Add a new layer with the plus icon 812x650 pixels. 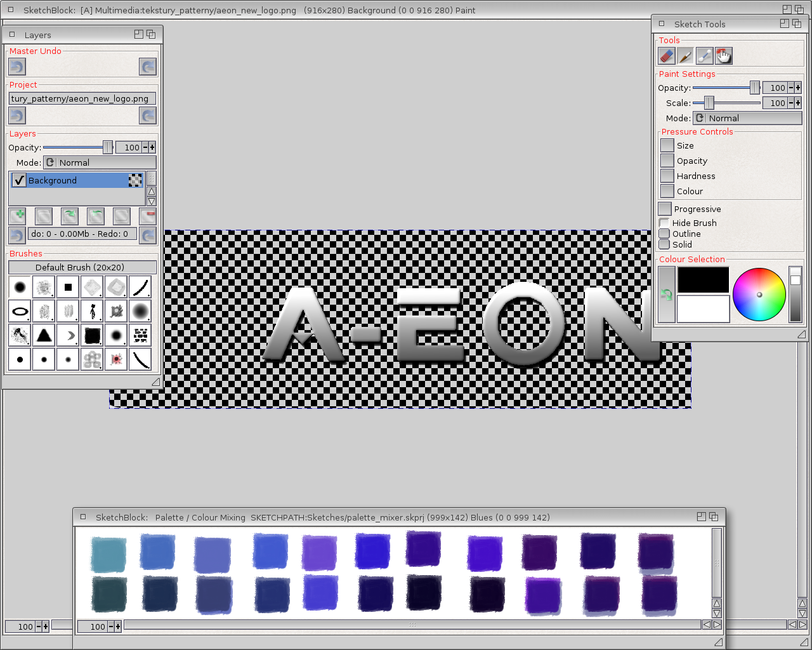[17, 216]
